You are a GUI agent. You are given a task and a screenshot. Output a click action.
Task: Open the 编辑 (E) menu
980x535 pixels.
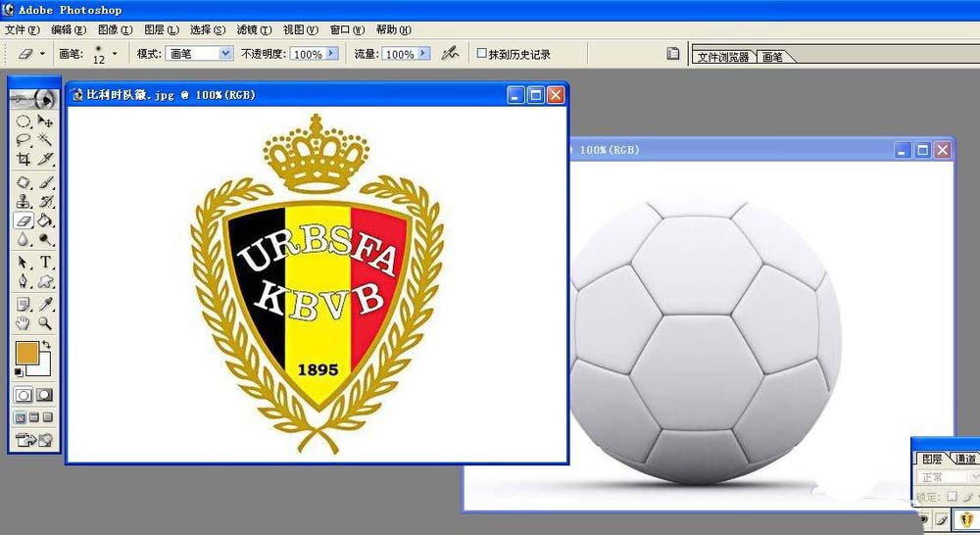pyautogui.click(x=69, y=30)
